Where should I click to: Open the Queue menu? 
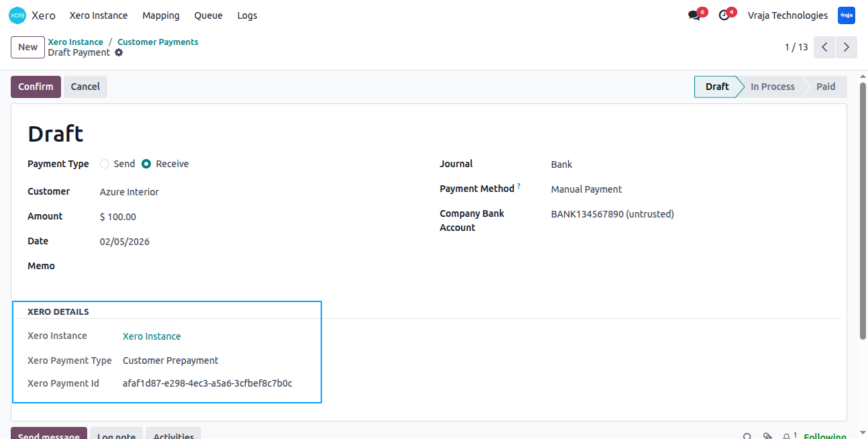click(x=209, y=15)
